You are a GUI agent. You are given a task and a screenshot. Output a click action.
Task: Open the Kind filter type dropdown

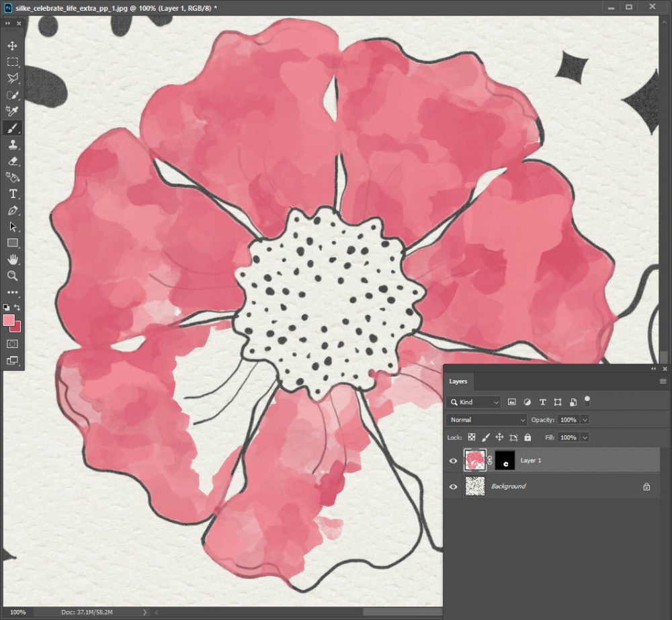(474, 402)
